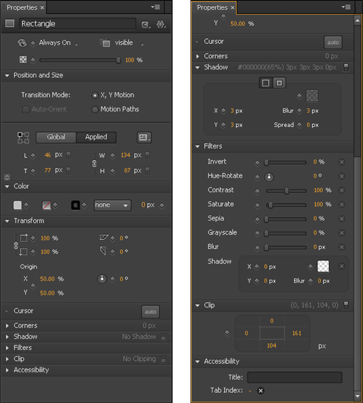The width and height of the screenshot is (363, 403).
Task: Toggle the Auto-Orient checkbox
Action: click(25, 109)
